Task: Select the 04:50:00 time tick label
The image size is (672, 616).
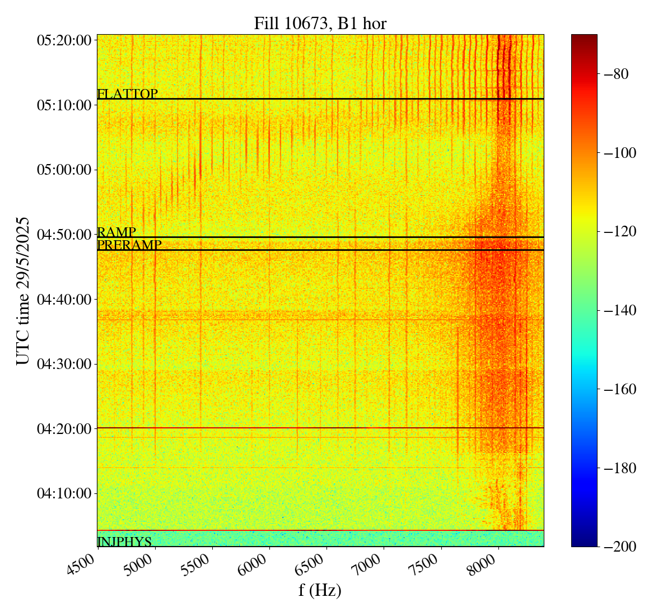Action: click(x=64, y=235)
